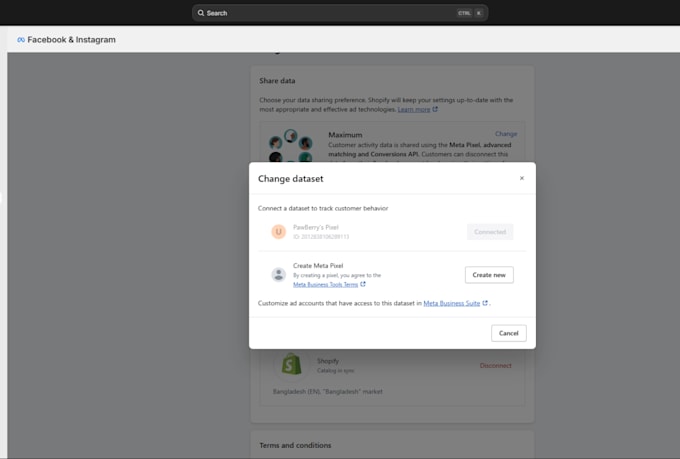Click the Disconnect link for Shopify catalog

[495, 366]
